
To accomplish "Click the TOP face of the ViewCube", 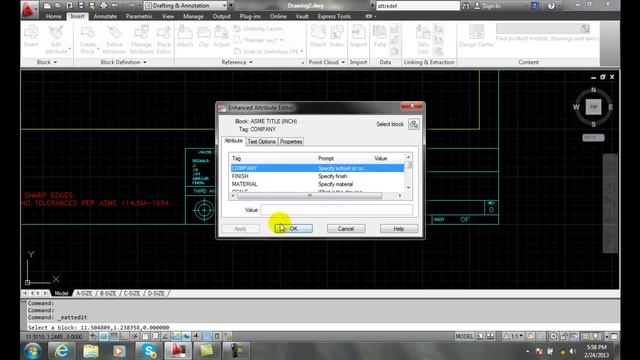I will pyautogui.click(x=593, y=107).
